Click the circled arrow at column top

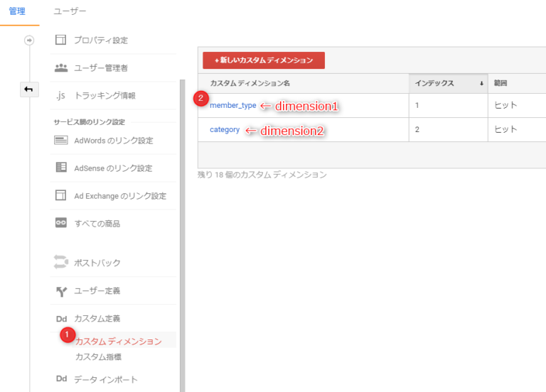29,40
